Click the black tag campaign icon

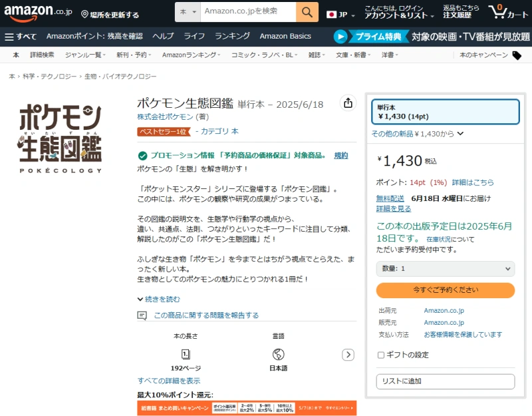tap(517, 55)
